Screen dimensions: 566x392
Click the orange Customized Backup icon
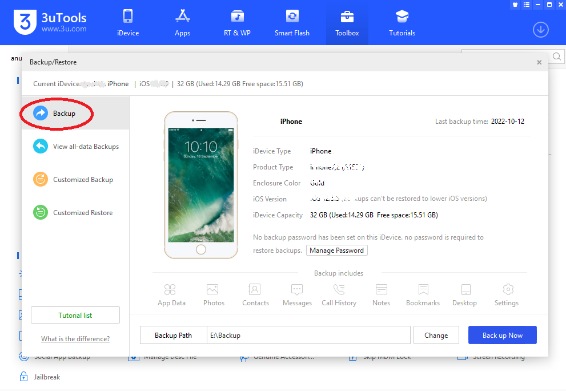click(x=41, y=180)
